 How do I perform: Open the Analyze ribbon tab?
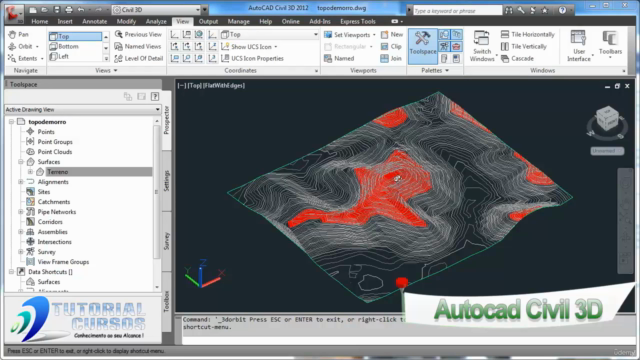coord(156,21)
